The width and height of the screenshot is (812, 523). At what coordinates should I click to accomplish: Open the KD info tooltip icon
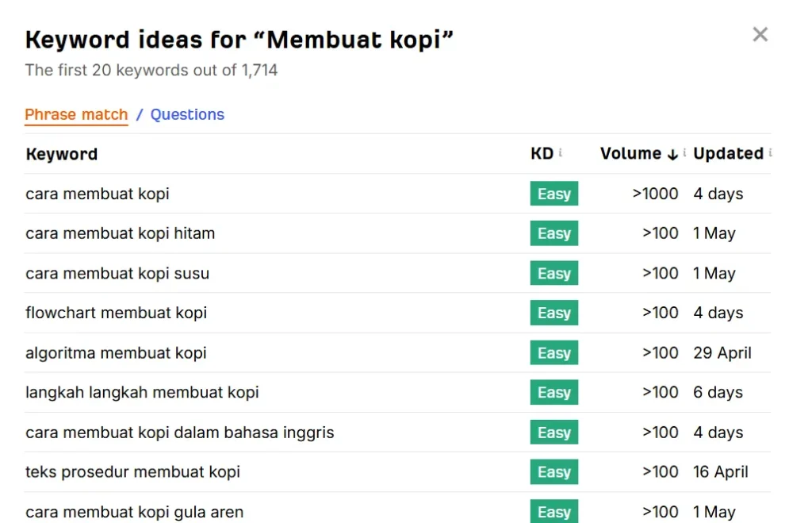tap(561, 153)
